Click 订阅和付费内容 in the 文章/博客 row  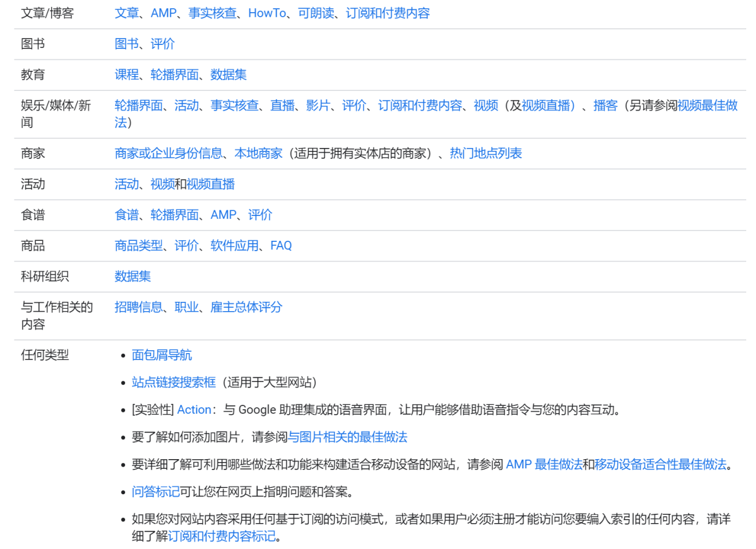[388, 13]
